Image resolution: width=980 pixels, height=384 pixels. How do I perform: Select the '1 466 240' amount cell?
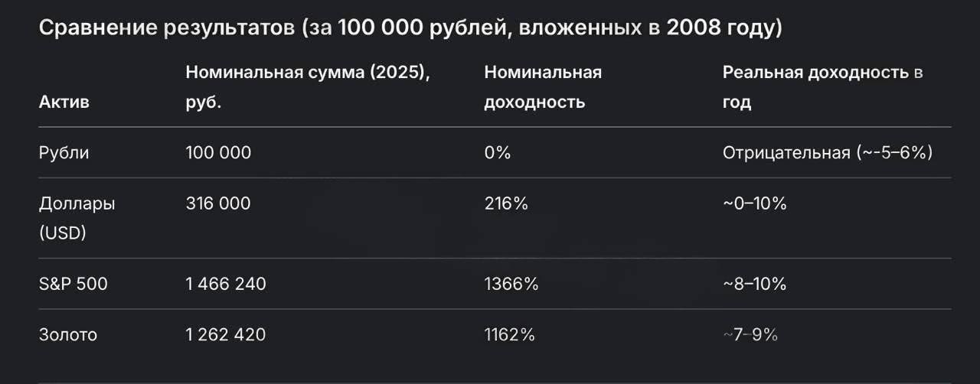[x=226, y=284]
